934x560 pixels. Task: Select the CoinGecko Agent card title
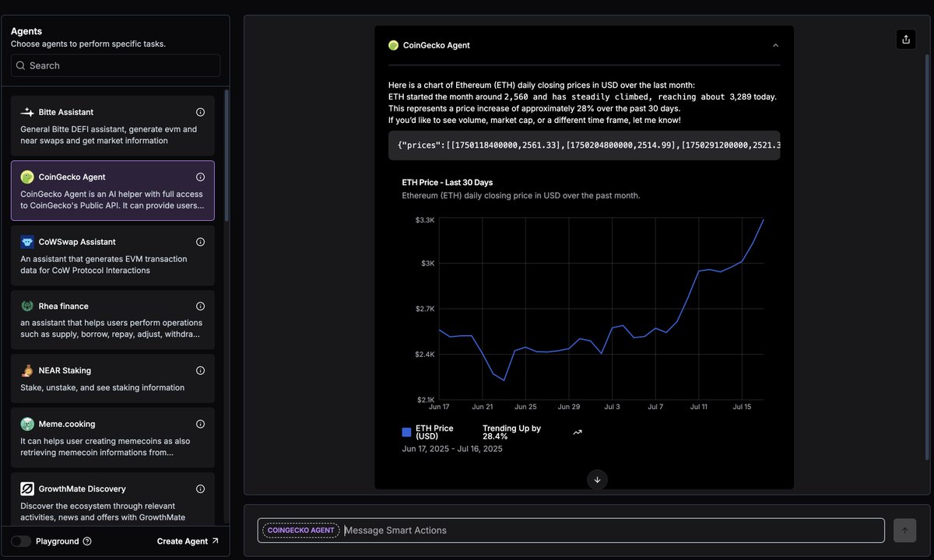click(72, 177)
